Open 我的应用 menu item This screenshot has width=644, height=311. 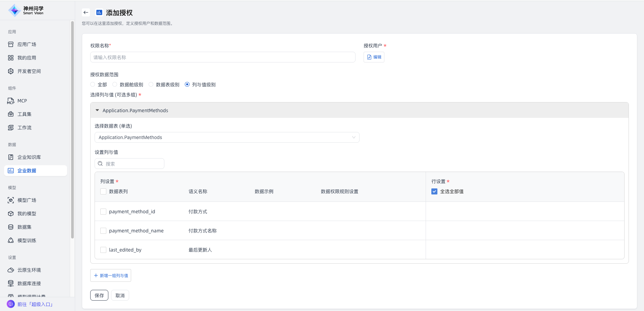(27, 58)
